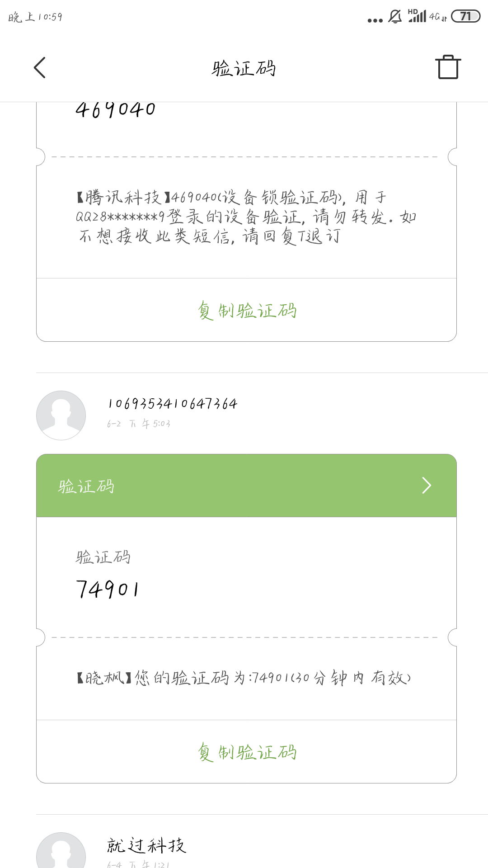This screenshot has height=868, width=488.
Task: Tap the 6-2 下午5:03 timestamp
Action: coord(139,424)
